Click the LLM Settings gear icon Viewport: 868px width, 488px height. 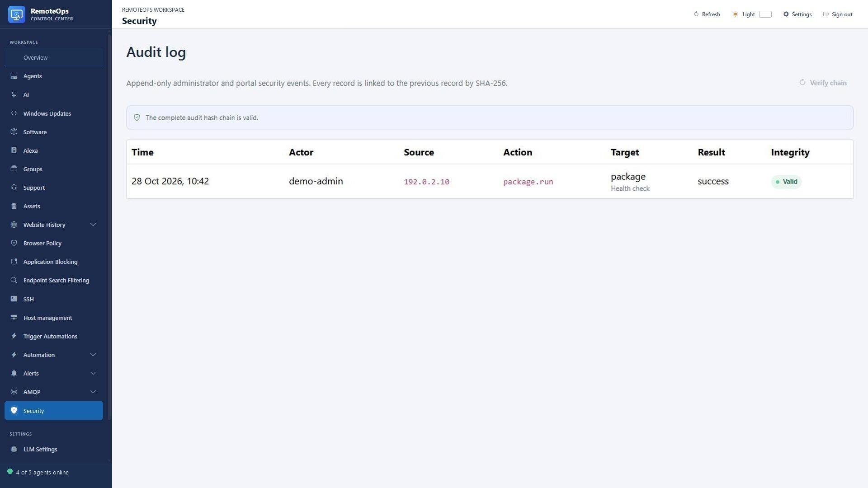[14, 449]
